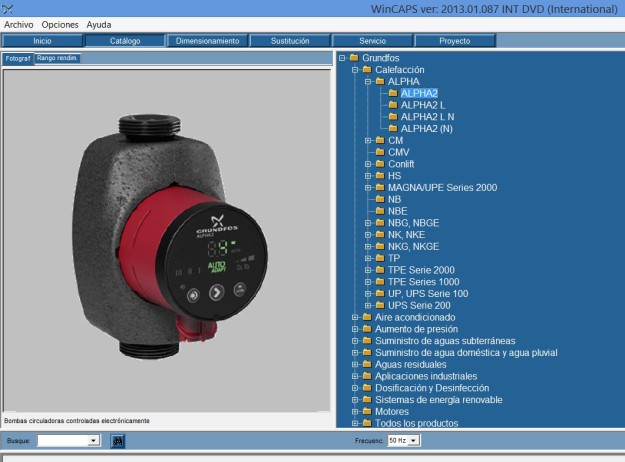Click in the Busque search field
625x462 pixels.
(x=63, y=440)
